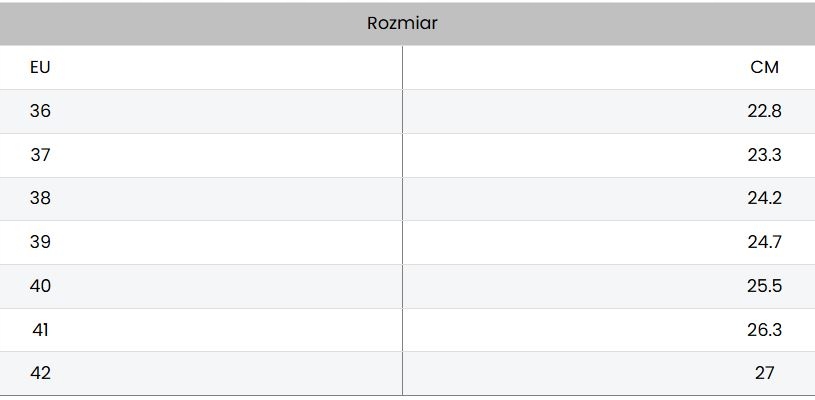Select EU size 41 cell
Screen dimensions: 815x400
pos(40,330)
